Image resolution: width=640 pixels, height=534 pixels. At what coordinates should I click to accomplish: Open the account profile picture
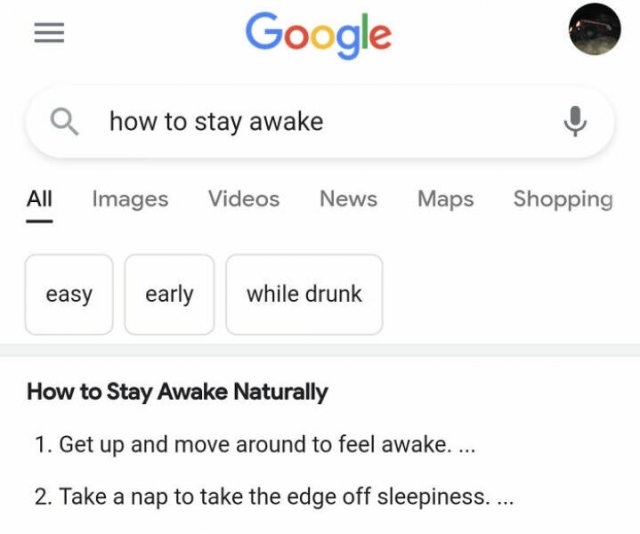point(595,29)
